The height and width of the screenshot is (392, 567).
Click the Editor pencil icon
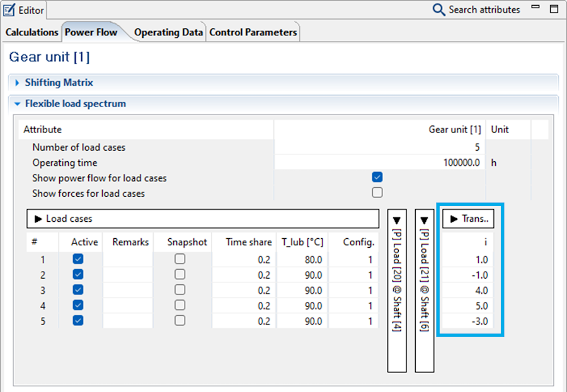[9, 9]
